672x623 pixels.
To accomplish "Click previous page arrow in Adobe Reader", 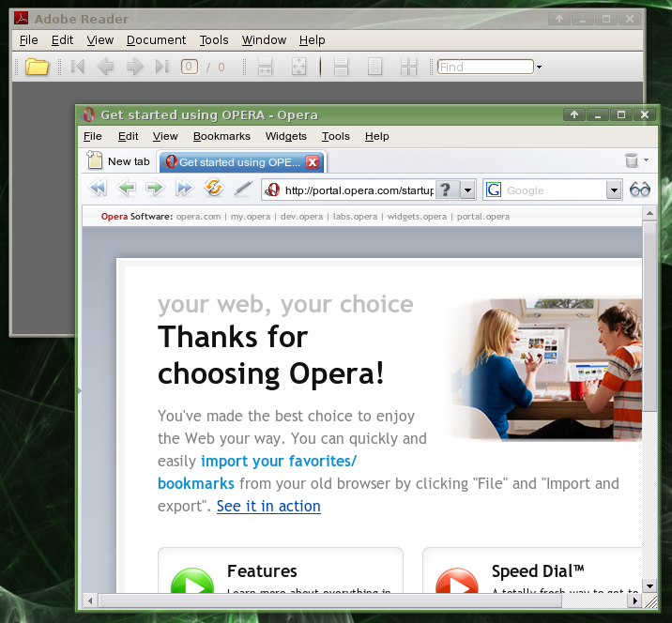I will pyautogui.click(x=105, y=67).
